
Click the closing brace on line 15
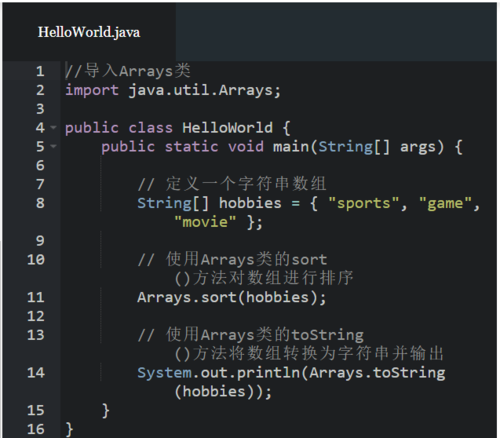pyautogui.click(x=106, y=411)
